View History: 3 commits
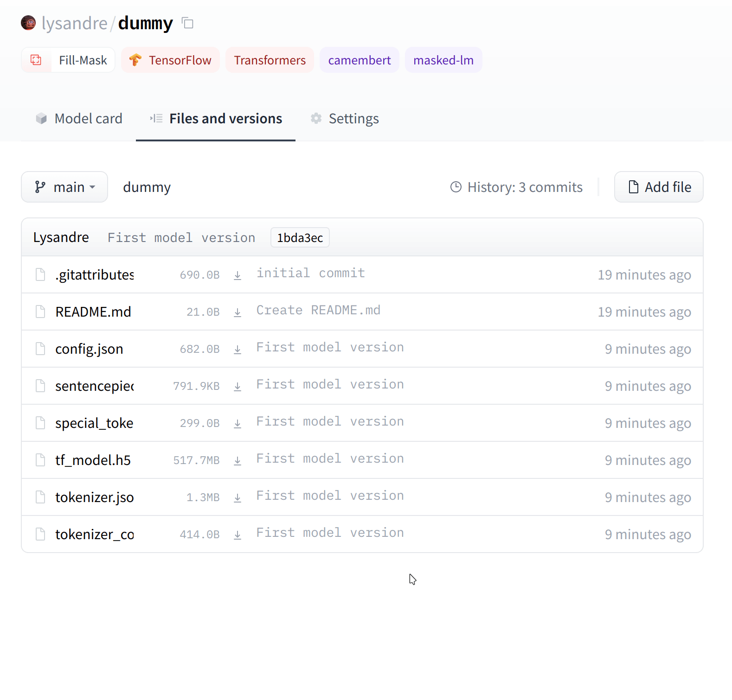 click(516, 187)
